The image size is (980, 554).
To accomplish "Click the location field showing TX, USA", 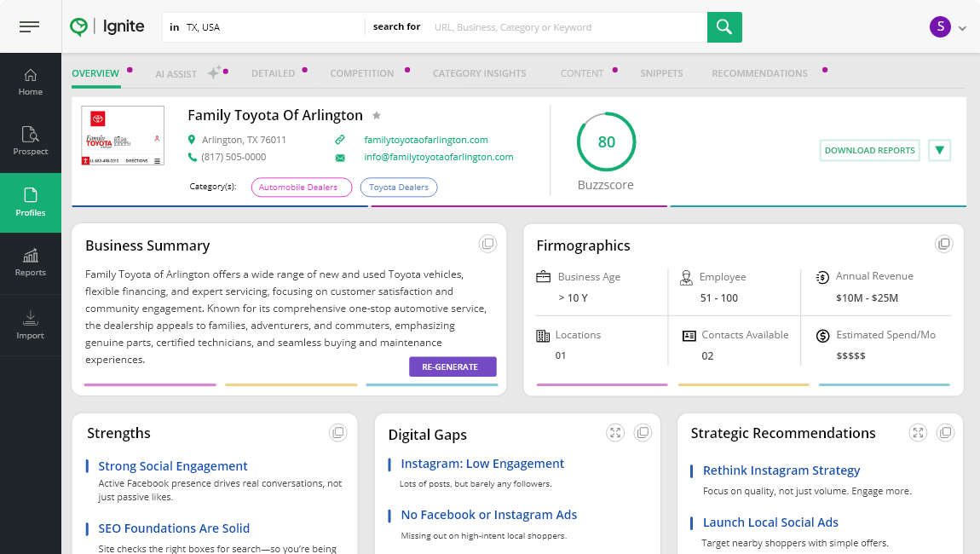I will tap(263, 27).
